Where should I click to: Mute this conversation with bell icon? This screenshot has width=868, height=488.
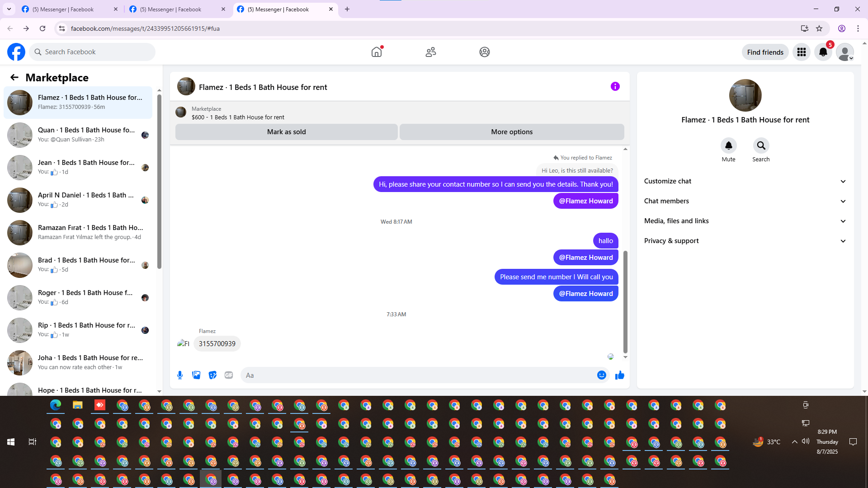[x=728, y=145]
